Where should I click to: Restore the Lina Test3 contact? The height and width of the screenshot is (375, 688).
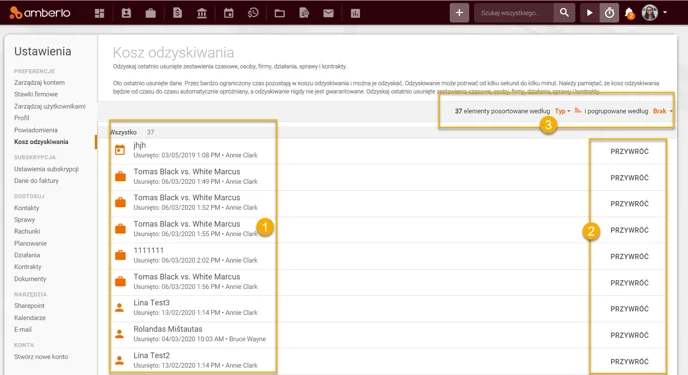(629, 309)
